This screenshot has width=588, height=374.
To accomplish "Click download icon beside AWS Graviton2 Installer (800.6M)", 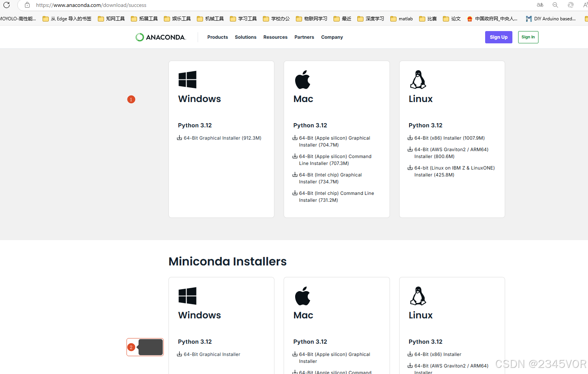I will [410, 149].
